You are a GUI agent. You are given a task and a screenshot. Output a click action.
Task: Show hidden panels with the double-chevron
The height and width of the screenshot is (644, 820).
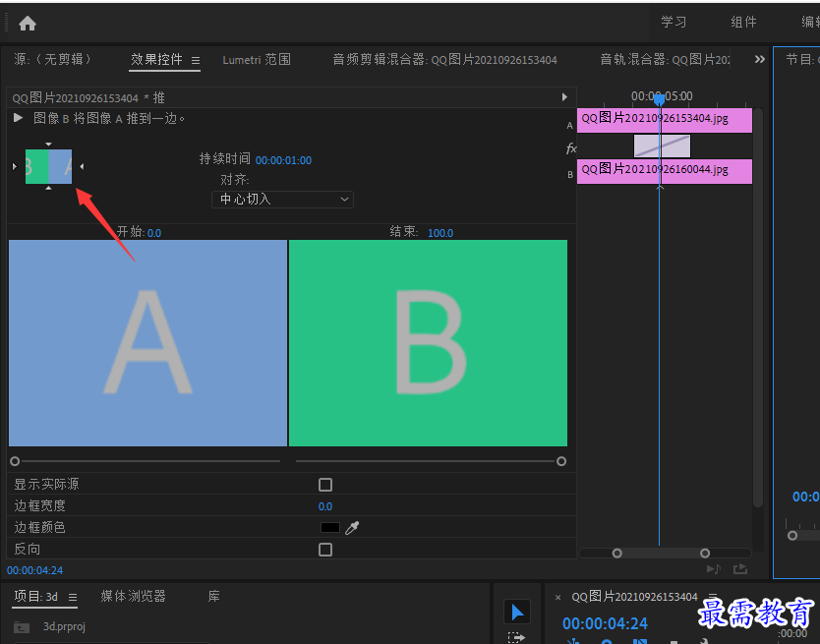pyautogui.click(x=759, y=59)
